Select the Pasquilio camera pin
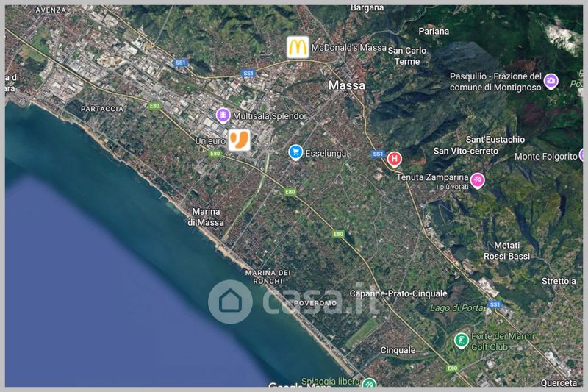 551,82
